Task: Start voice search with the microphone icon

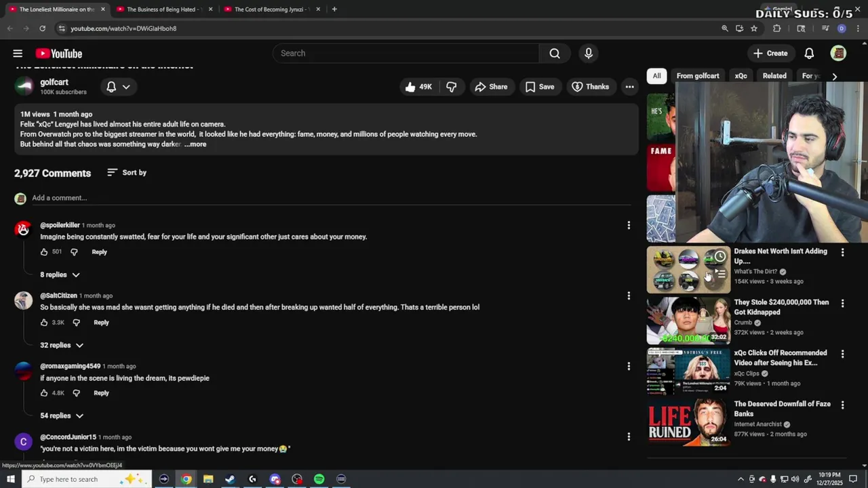Action: [589, 54]
